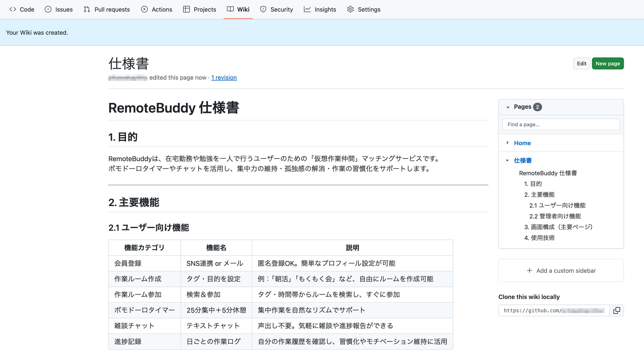Screen dimensions: 644x357
Task: Click the Wiki book icon
Action: tap(230, 9)
